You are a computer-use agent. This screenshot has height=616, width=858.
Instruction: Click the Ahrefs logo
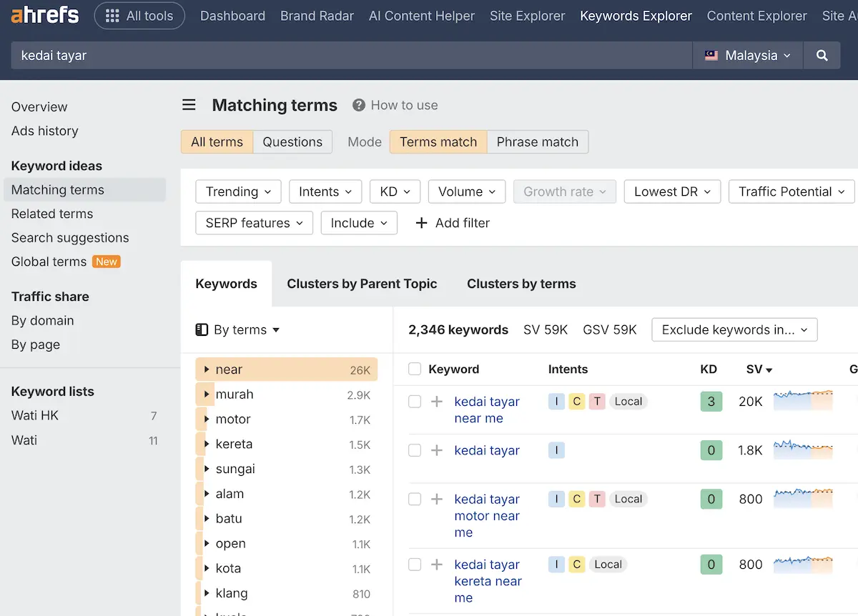(45, 15)
